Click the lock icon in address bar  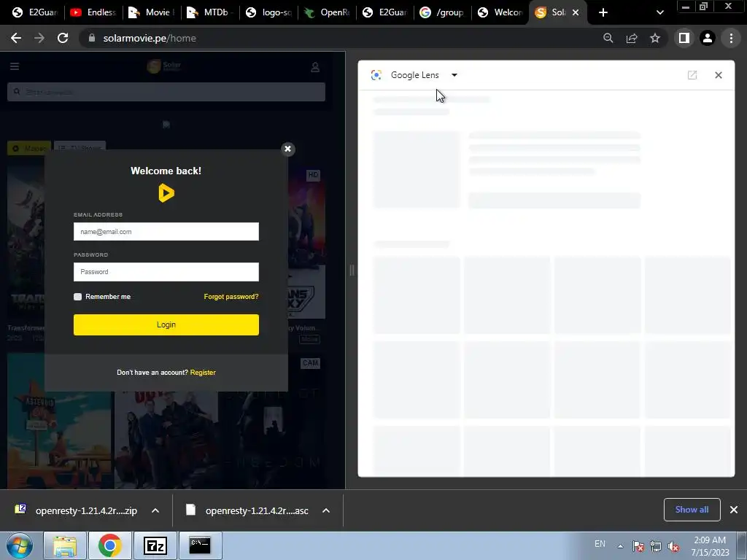(x=92, y=38)
